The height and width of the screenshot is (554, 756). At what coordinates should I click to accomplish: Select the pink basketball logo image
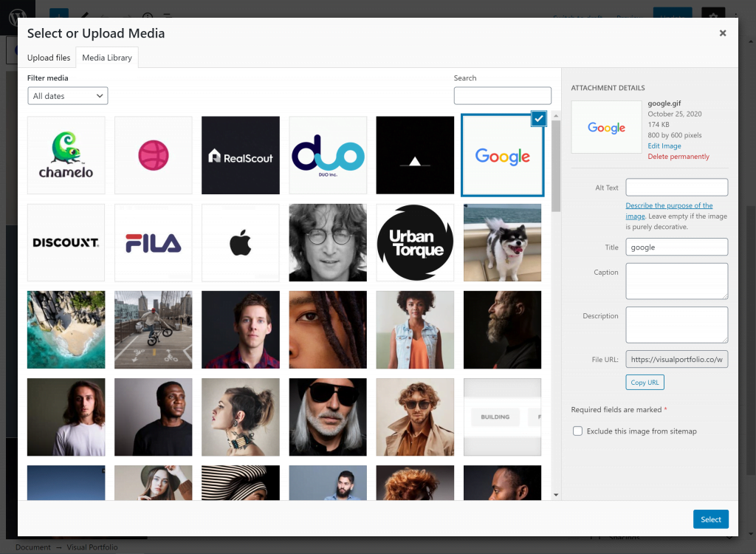[x=154, y=155]
